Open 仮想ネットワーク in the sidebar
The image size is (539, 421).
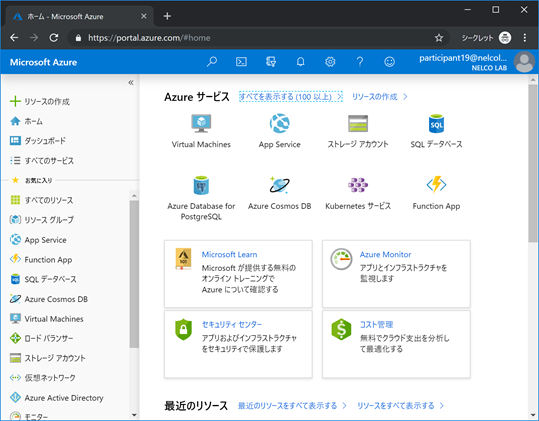point(43,378)
